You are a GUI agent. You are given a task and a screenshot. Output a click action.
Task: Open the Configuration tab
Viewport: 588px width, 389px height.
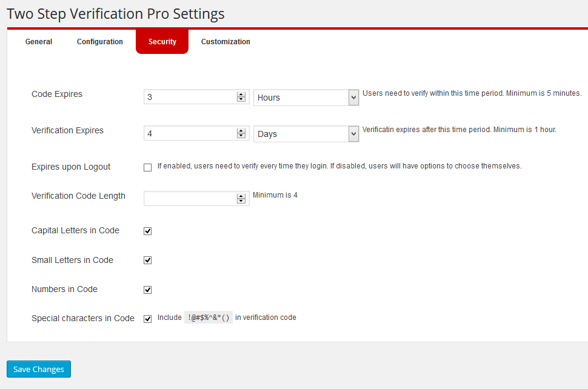(100, 42)
